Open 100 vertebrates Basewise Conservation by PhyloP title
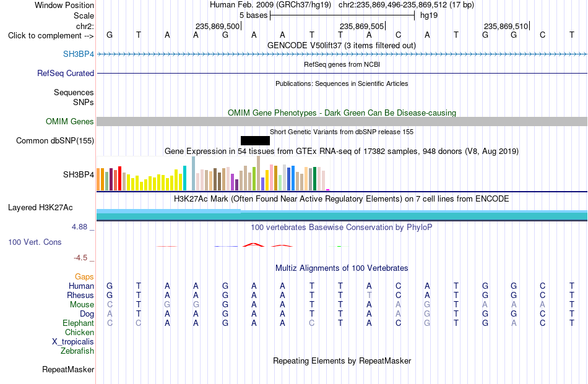 342,227
